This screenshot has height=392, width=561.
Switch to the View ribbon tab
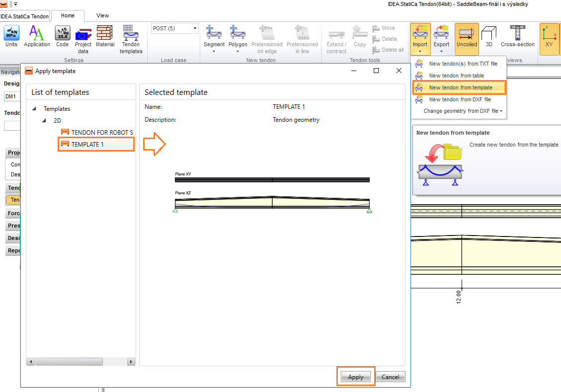coord(102,15)
